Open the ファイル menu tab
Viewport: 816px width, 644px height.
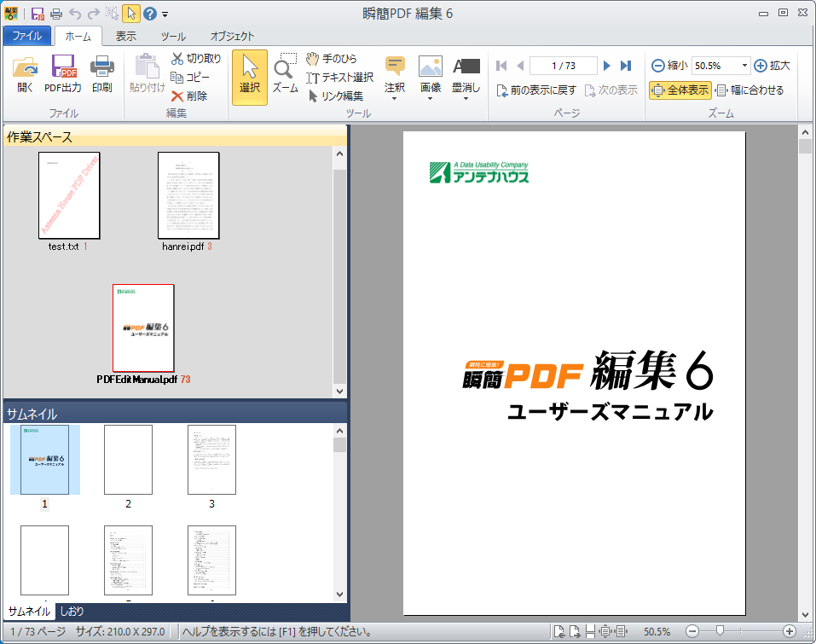click(27, 36)
